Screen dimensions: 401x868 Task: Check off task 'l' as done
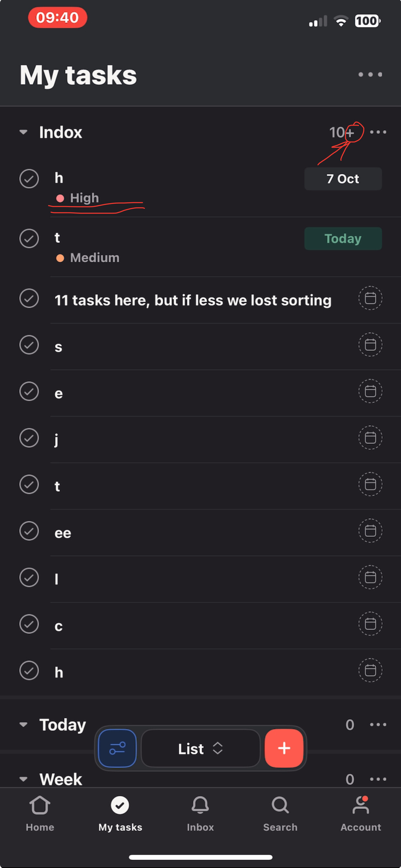(x=29, y=577)
